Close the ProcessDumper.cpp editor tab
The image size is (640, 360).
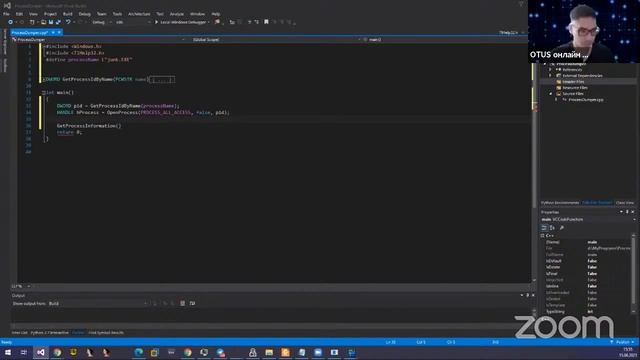click(x=59, y=33)
